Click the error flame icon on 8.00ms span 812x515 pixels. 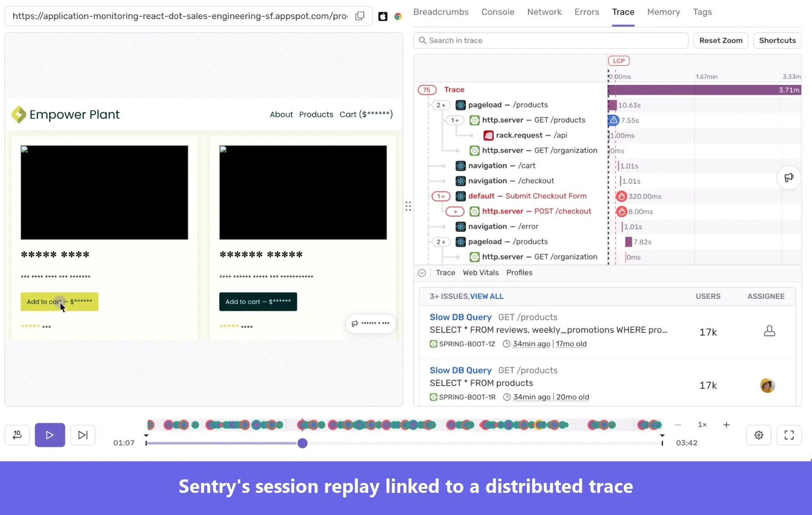(x=622, y=212)
